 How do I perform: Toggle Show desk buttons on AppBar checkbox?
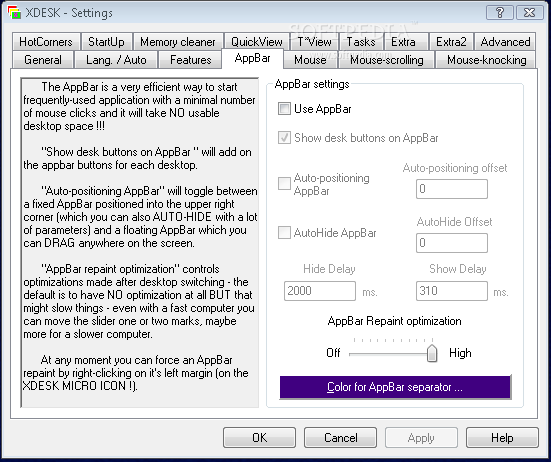[284, 137]
